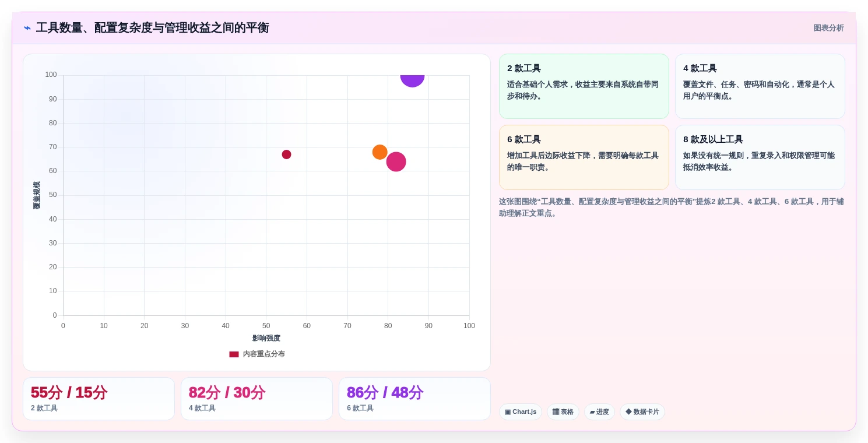
Task: Select the small crimson bubble in chart
Action: pyautogui.click(x=286, y=154)
